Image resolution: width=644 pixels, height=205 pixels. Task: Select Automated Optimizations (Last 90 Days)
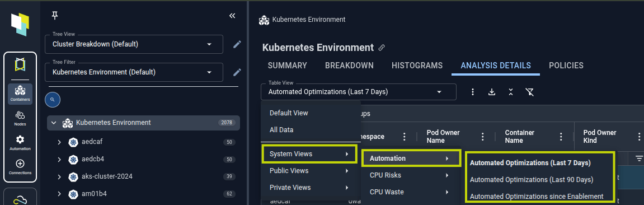click(532, 180)
